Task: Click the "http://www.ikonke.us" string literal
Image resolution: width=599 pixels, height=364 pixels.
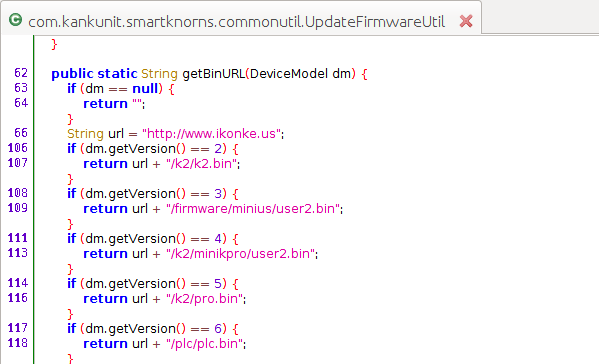Action: pos(212,134)
